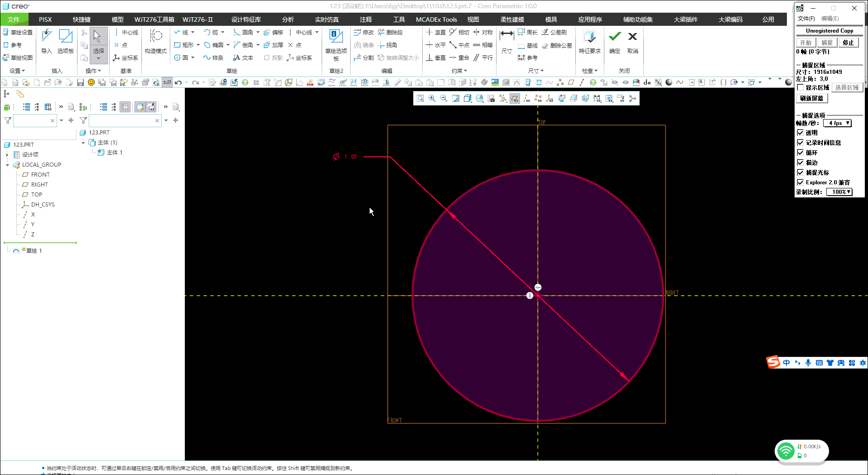
Task: Toggle the 记录时间信息 checkbox
Action: point(800,143)
